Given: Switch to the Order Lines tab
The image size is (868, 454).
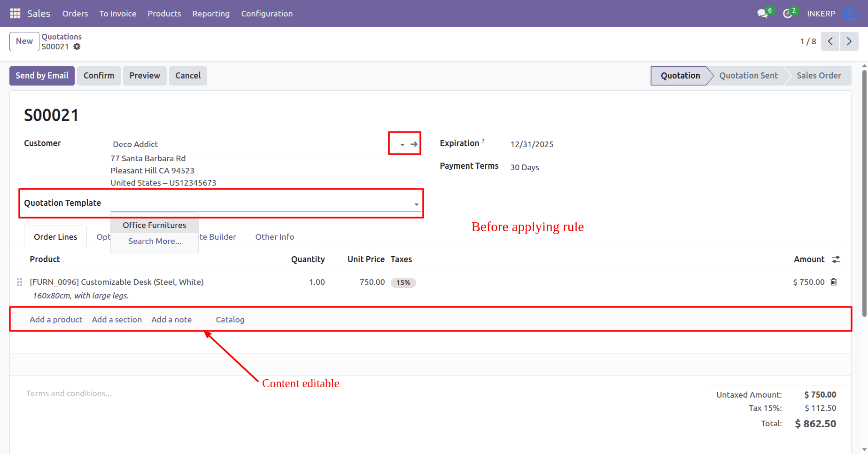Looking at the screenshot, I should [x=55, y=237].
